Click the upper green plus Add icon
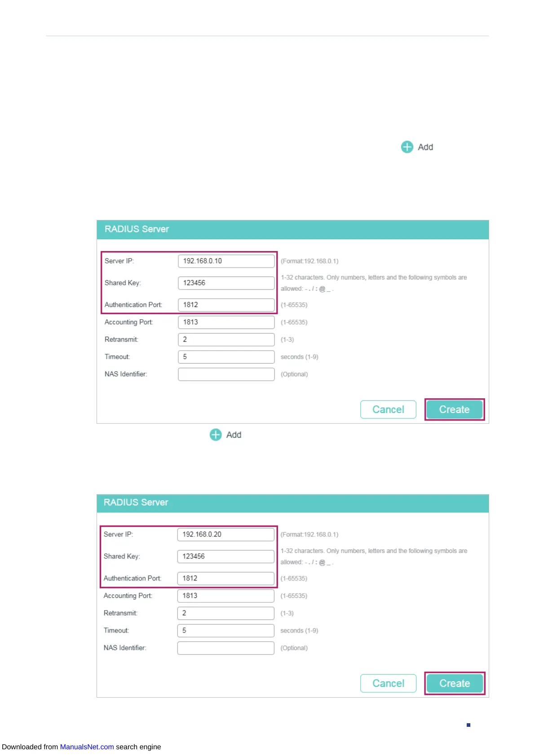This screenshot has width=535, height=756. [407, 147]
